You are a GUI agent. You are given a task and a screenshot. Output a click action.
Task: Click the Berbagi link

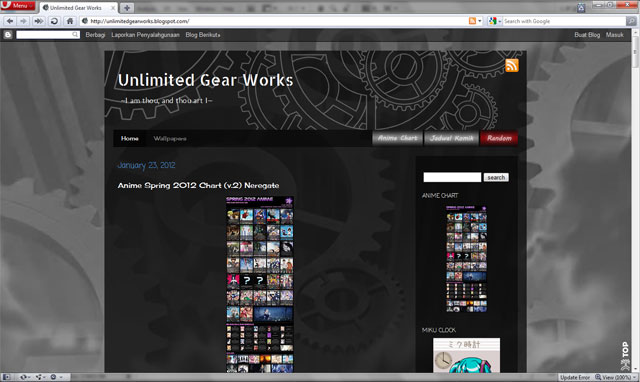coord(95,35)
